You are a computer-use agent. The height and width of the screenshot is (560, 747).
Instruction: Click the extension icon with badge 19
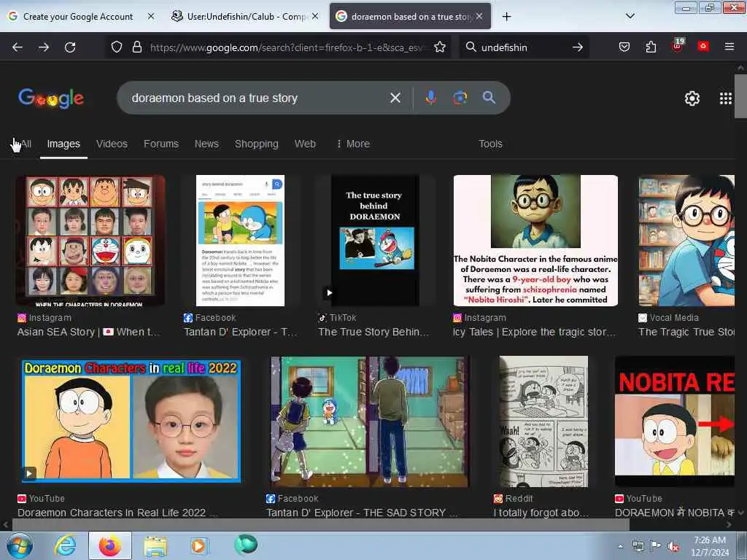point(678,44)
